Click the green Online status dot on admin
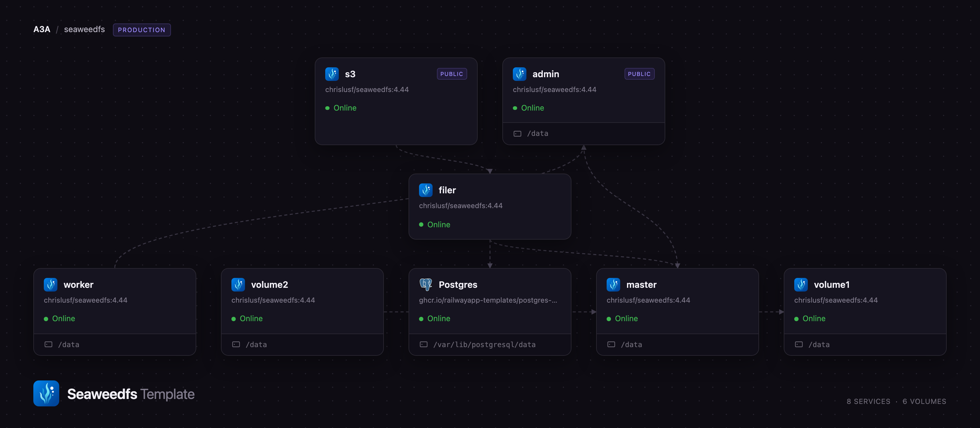 point(515,108)
